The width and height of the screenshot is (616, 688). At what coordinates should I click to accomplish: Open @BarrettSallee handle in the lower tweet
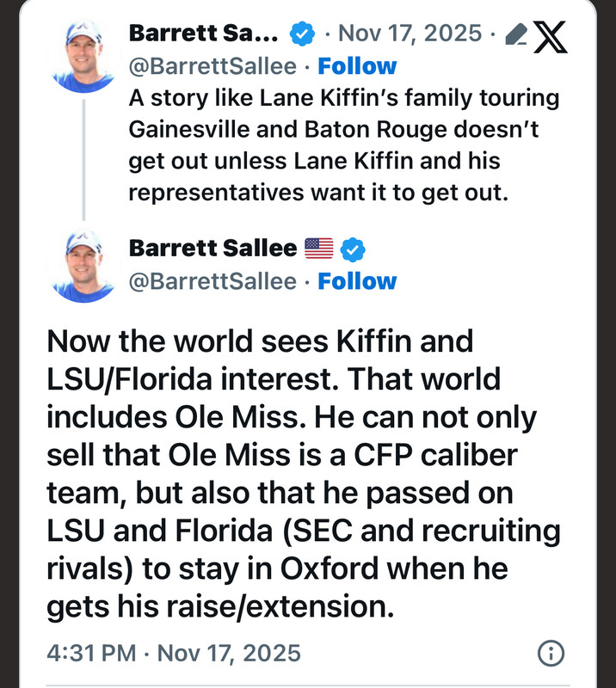[212, 281]
